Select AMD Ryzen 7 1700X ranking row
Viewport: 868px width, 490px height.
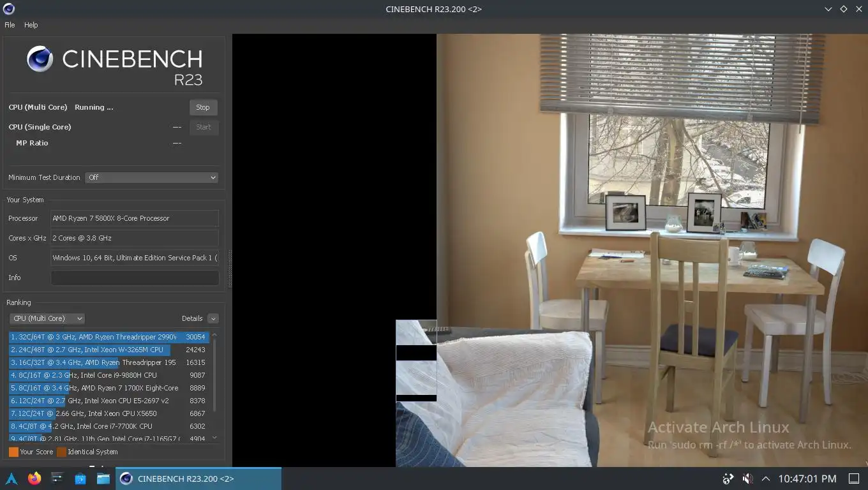click(x=108, y=388)
